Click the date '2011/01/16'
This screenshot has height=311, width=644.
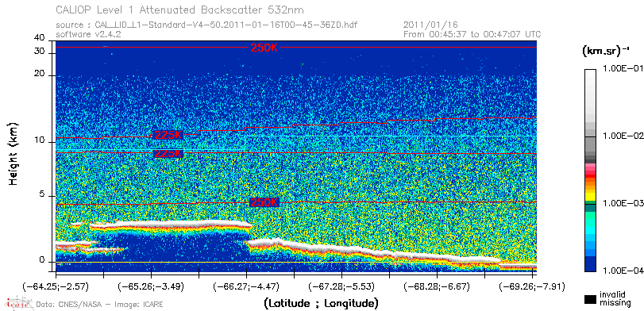(430, 25)
